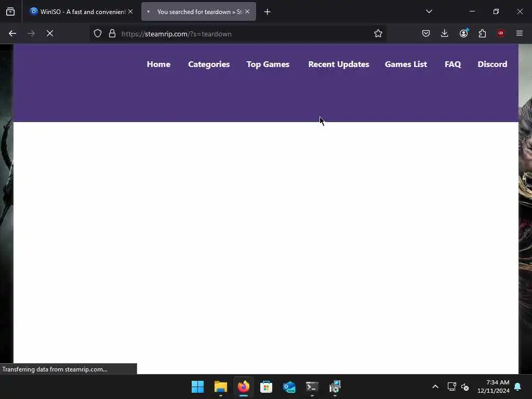
Task: Click the muted volume tray icon
Action: [x=465, y=387]
